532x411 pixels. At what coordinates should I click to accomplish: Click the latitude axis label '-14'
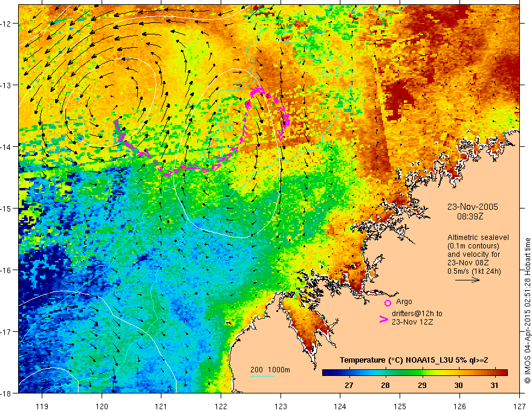click(x=7, y=147)
